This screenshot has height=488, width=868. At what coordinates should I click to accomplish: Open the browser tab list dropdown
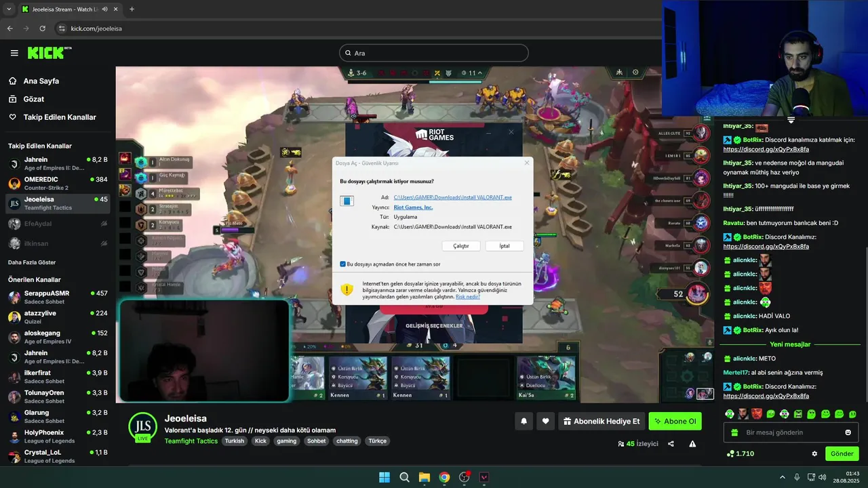tap(8, 9)
